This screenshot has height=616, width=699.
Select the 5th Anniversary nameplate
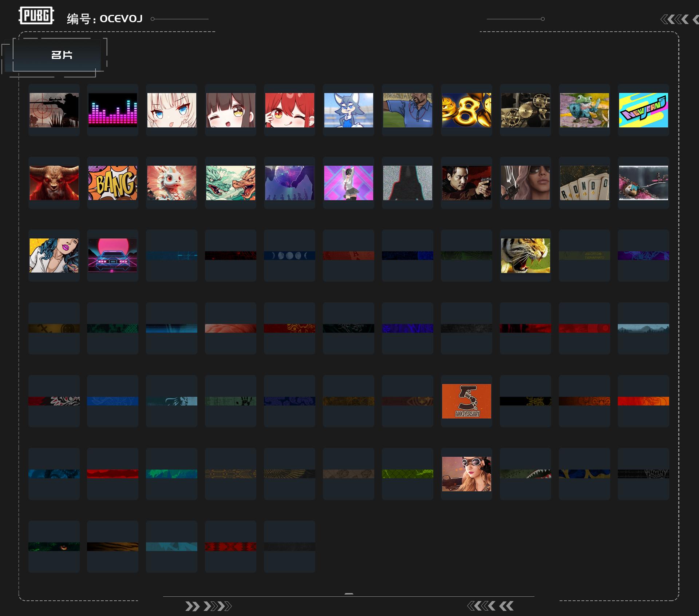(x=466, y=401)
